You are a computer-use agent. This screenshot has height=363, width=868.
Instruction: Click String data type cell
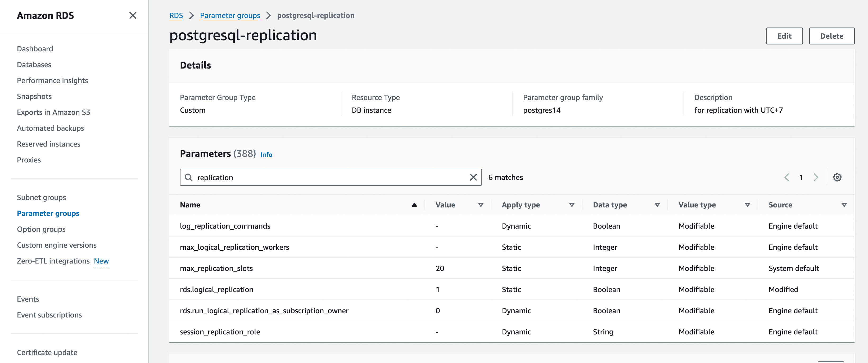click(x=603, y=332)
